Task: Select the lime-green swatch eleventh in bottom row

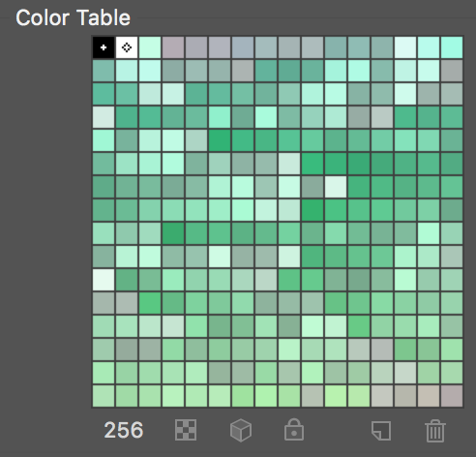Action: click(336, 396)
